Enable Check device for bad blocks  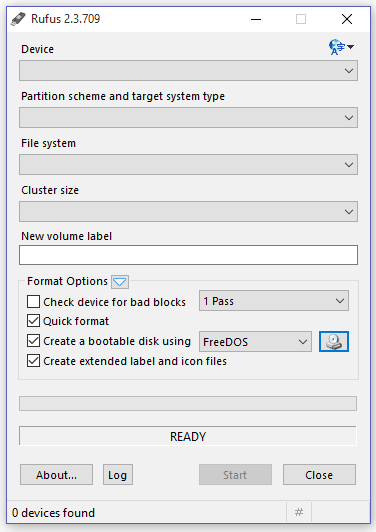coord(33,301)
